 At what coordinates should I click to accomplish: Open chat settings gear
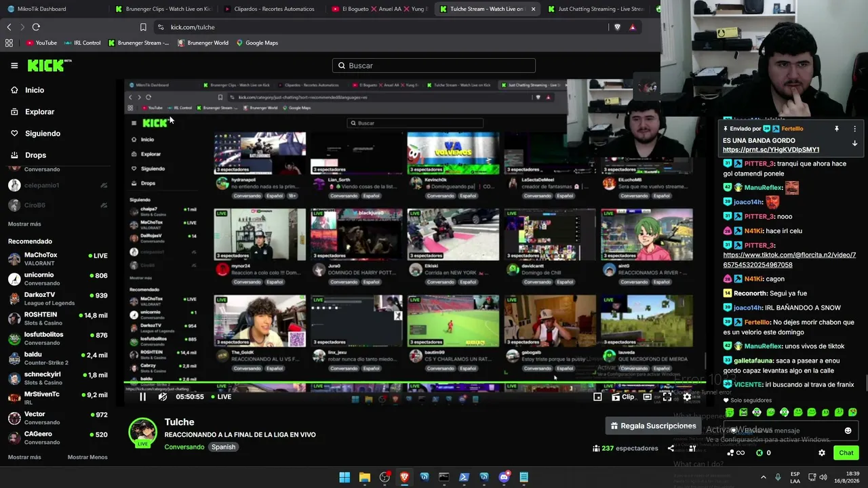click(822, 453)
